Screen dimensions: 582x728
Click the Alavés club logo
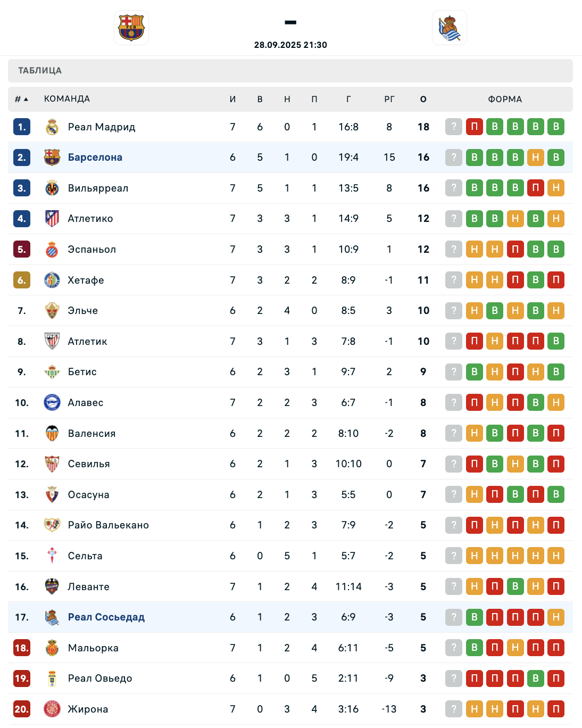point(52,402)
